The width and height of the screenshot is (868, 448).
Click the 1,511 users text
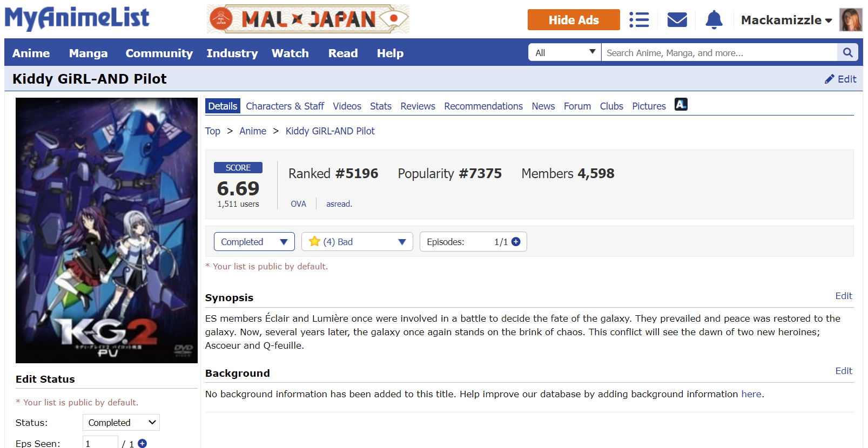click(x=238, y=204)
